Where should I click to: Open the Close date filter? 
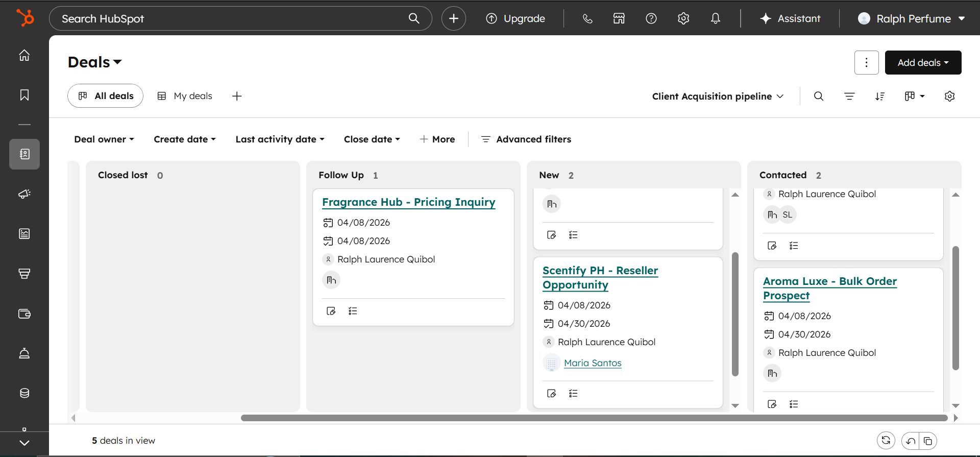click(372, 139)
